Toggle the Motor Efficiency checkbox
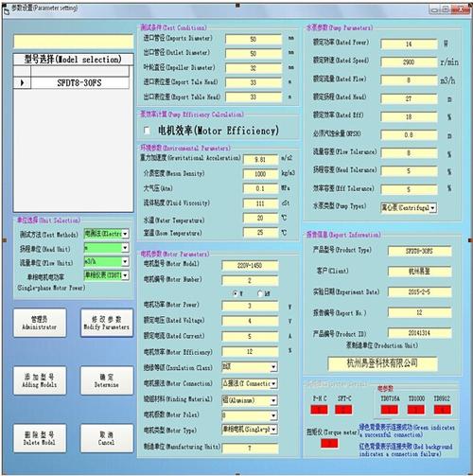The height and width of the screenshot is (476, 473). pyautogui.click(x=147, y=131)
